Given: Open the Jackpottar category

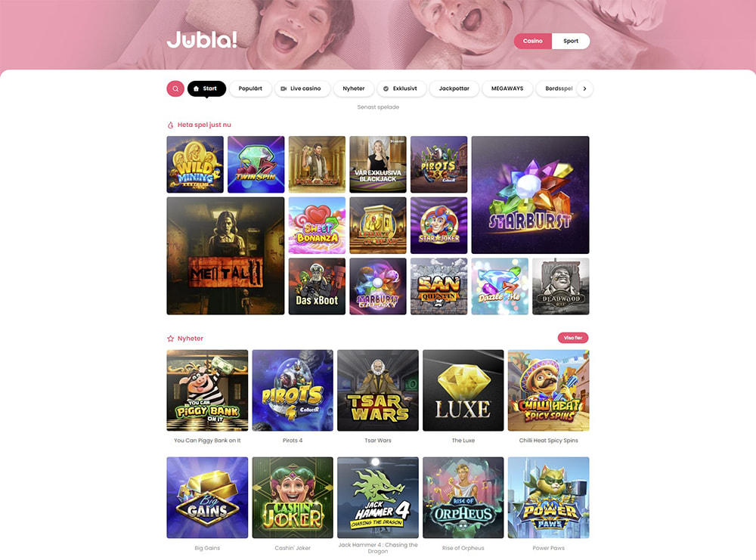Looking at the screenshot, I should (454, 88).
